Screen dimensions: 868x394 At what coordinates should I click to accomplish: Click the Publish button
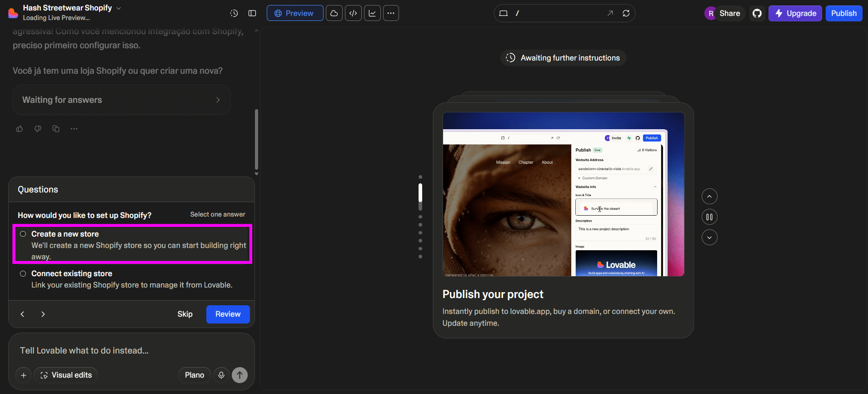pyautogui.click(x=844, y=13)
